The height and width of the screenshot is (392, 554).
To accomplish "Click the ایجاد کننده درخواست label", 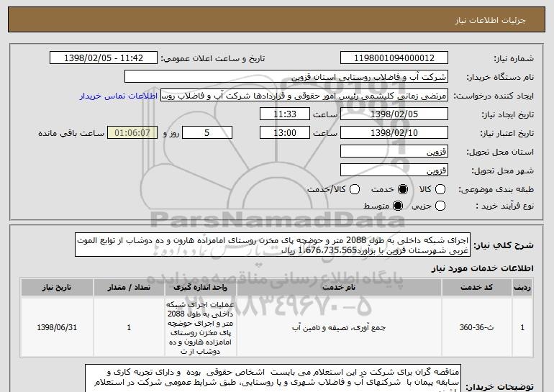I will (494, 96).
